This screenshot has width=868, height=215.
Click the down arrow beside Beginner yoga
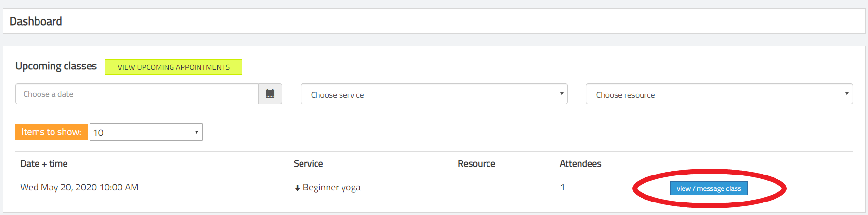297,188
